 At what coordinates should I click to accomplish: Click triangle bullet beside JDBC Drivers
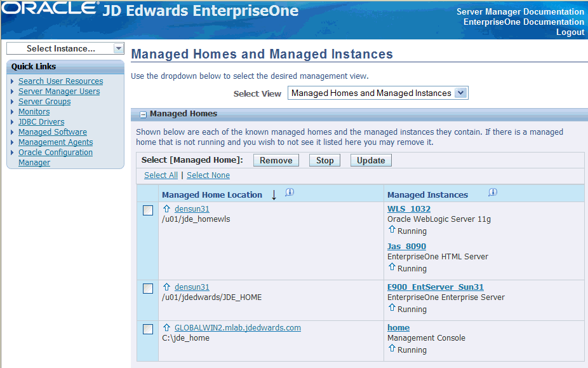[x=12, y=121]
